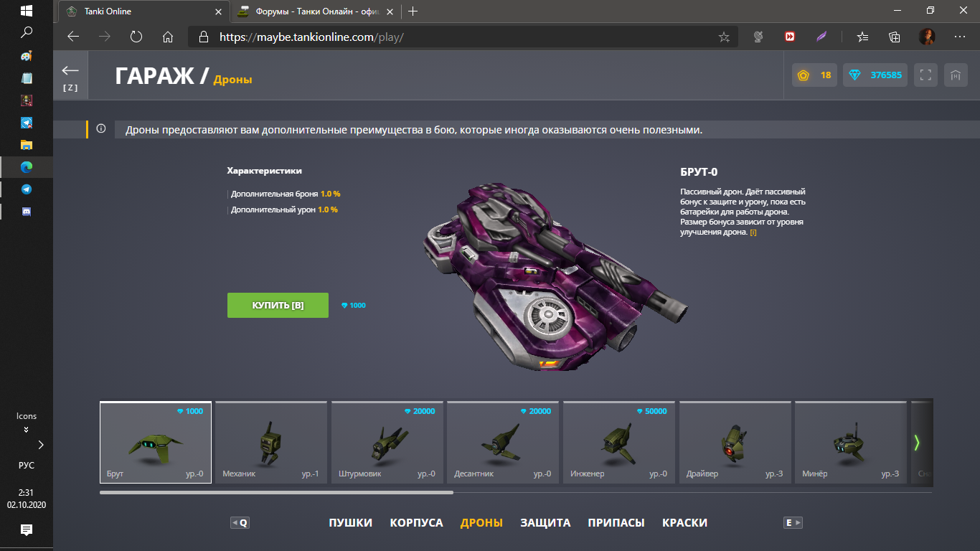Click the info icon beside the drones hint
980x551 pixels.
coord(101,129)
